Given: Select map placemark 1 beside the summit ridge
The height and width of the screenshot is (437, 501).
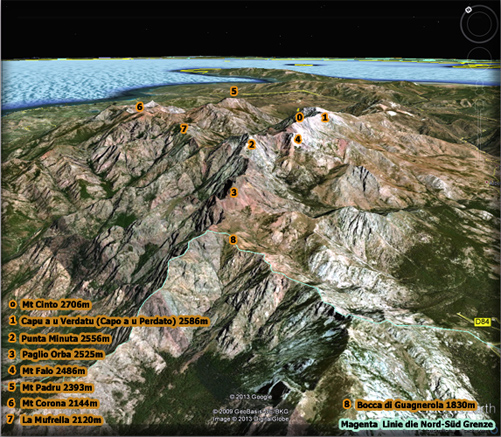Looking at the screenshot, I should 325,117.
